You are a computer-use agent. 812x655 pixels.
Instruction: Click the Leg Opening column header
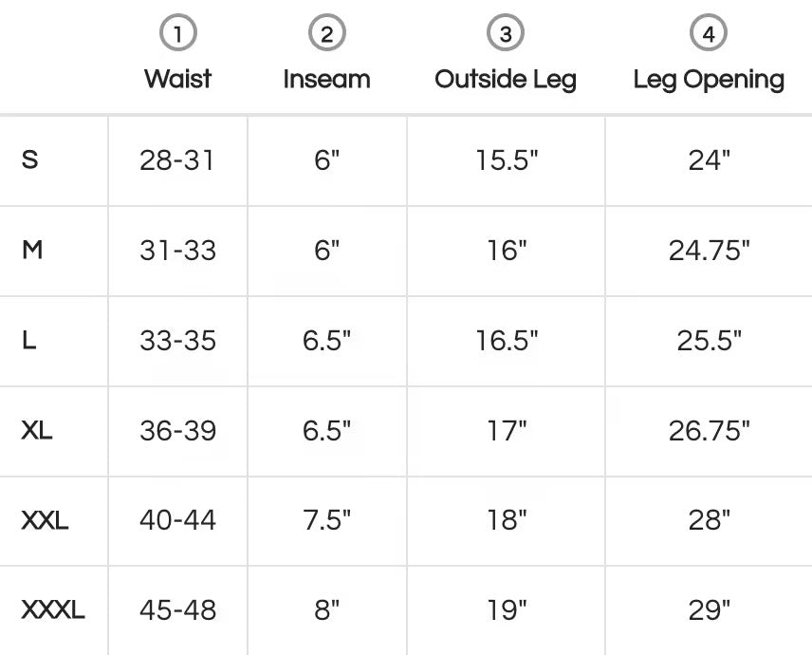coord(709,79)
